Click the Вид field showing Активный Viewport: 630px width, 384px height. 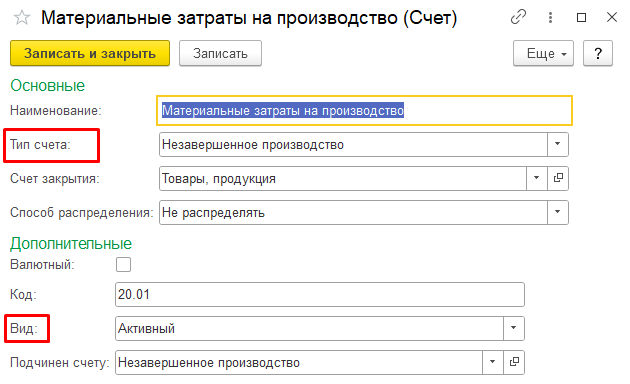coord(309,328)
